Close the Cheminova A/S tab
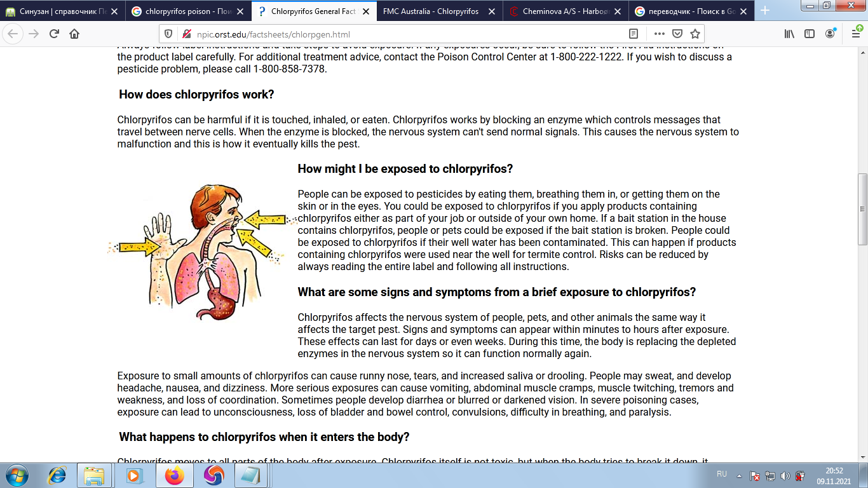The width and height of the screenshot is (868, 488). tap(618, 11)
